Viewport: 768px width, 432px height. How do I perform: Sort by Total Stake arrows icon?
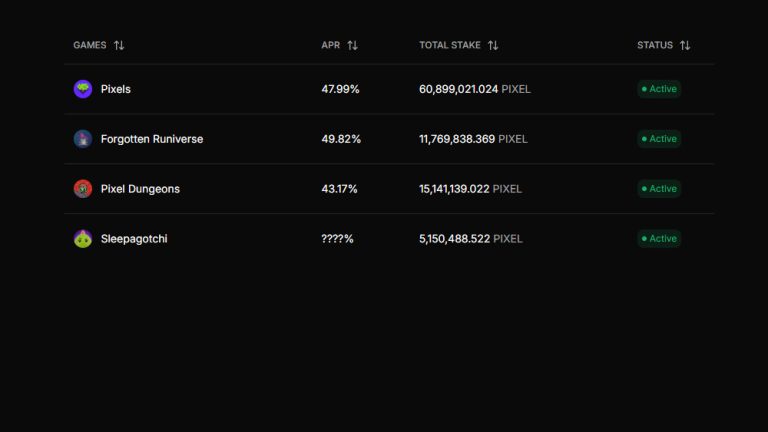pyautogui.click(x=493, y=45)
